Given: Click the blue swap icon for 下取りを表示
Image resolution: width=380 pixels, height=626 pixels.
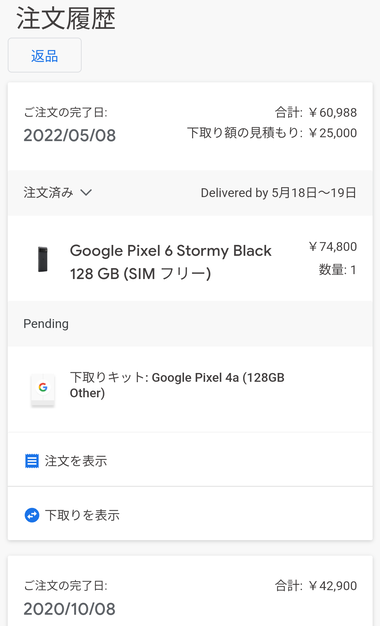Looking at the screenshot, I should tap(32, 515).
